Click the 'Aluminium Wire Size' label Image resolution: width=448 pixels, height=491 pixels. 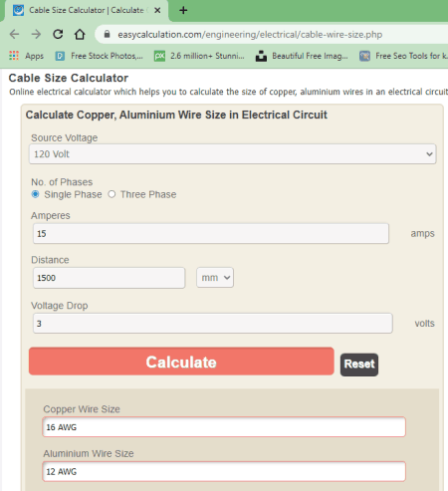pos(89,454)
